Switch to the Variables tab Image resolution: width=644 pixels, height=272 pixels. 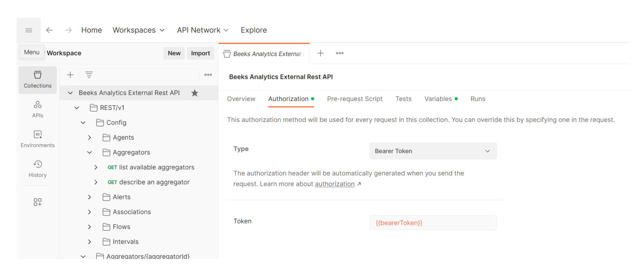point(441,99)
